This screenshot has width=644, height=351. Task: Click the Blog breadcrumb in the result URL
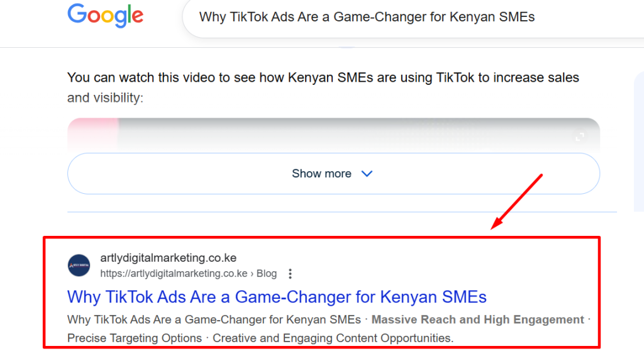267,274
